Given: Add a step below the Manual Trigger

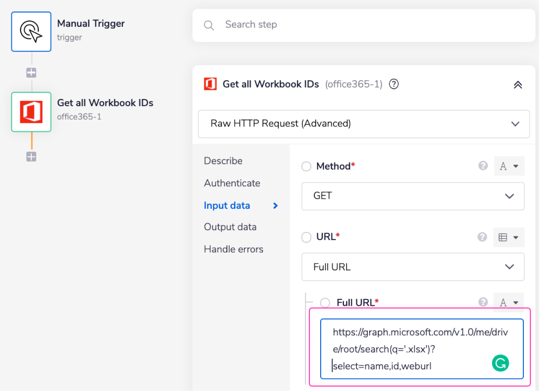Looking at the screenshot, I should [31, 72].
